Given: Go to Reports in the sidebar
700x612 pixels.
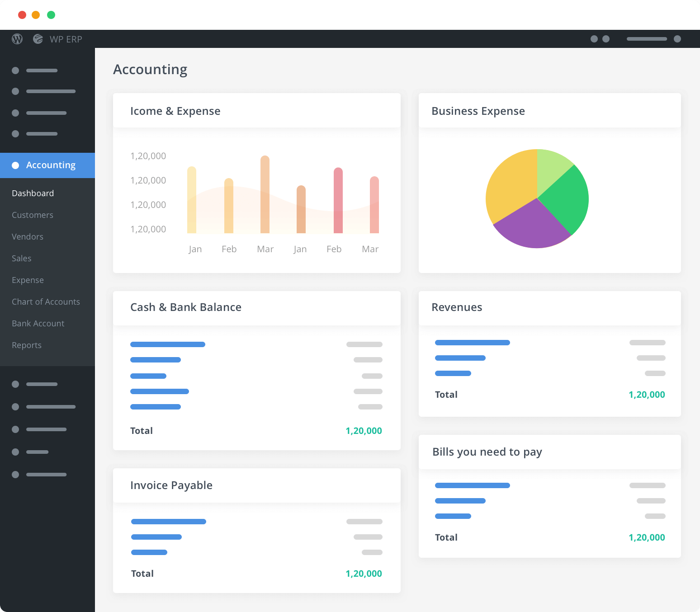Looking at the screenshot, I should [27, 345].
